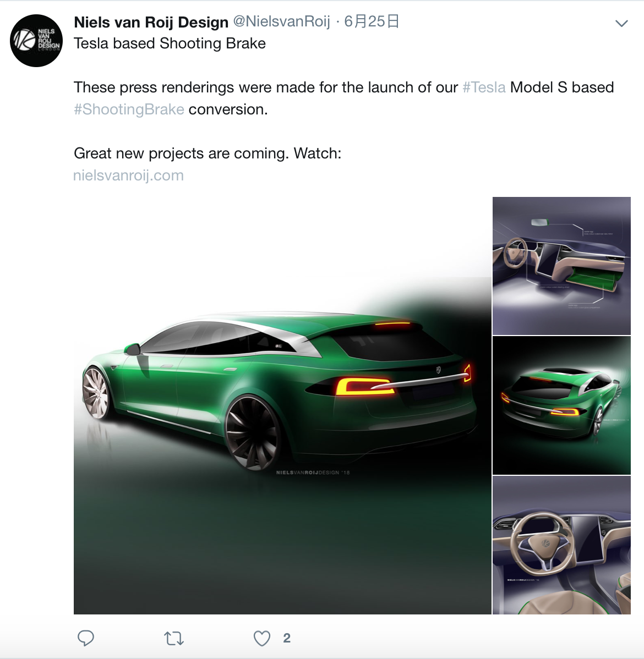Open the rear-view green car thumbnail

click(x=561, y=405)
